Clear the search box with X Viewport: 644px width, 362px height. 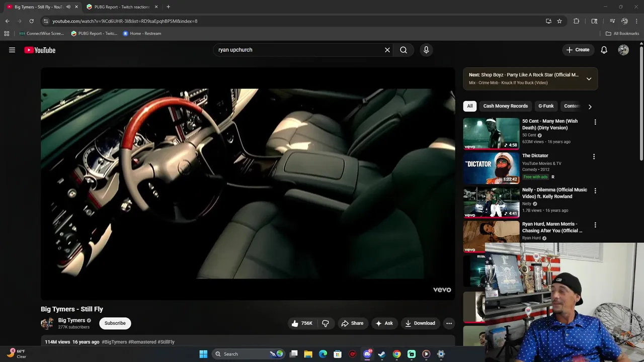(x=387, y=50)
